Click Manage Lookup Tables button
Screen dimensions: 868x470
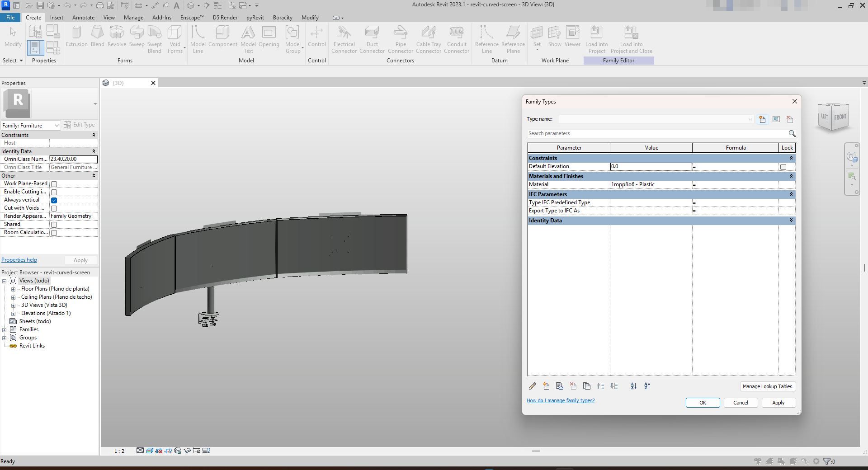(x=767, y=386)
